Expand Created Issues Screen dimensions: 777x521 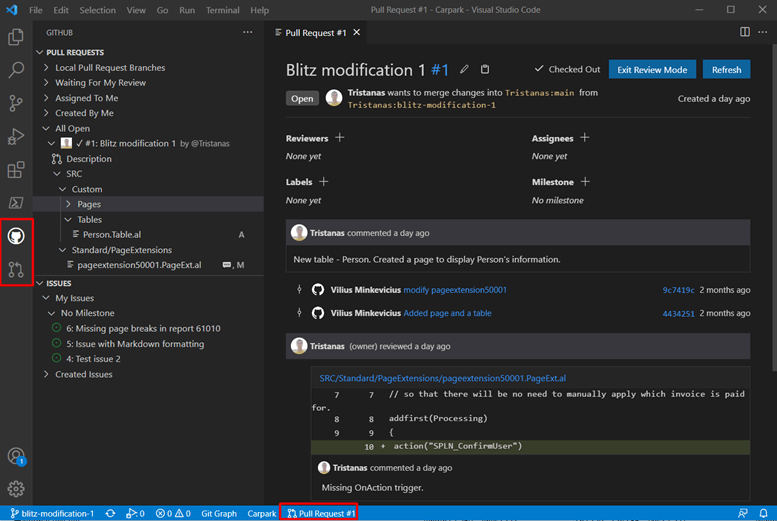click(x=46, y=374)
